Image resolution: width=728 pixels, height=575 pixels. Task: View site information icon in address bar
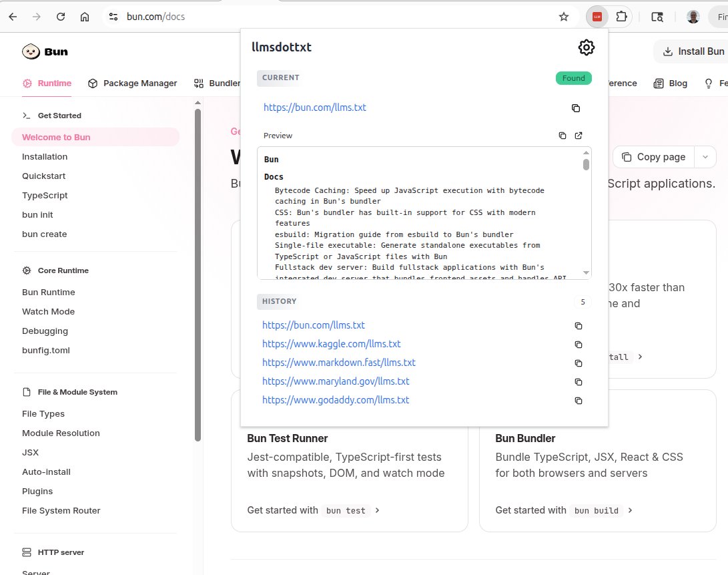113,17
